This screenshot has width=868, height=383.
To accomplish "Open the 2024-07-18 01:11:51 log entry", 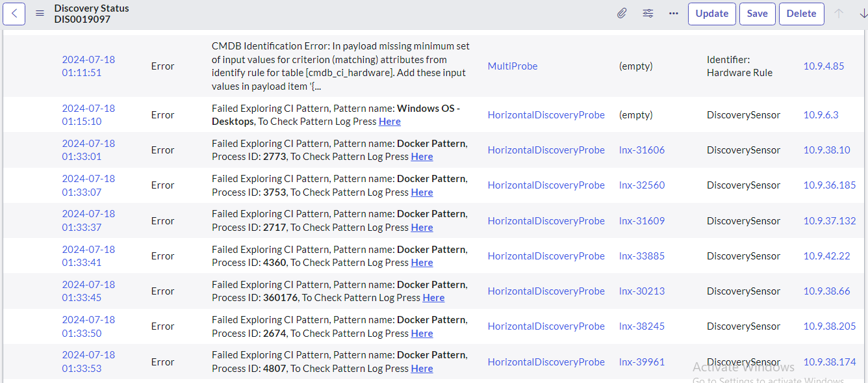I will click(88, 66).
